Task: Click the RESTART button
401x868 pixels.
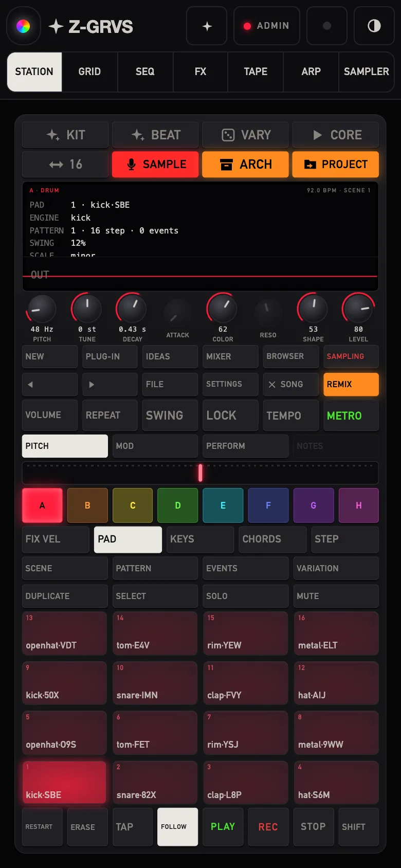Action: point(42,827)
